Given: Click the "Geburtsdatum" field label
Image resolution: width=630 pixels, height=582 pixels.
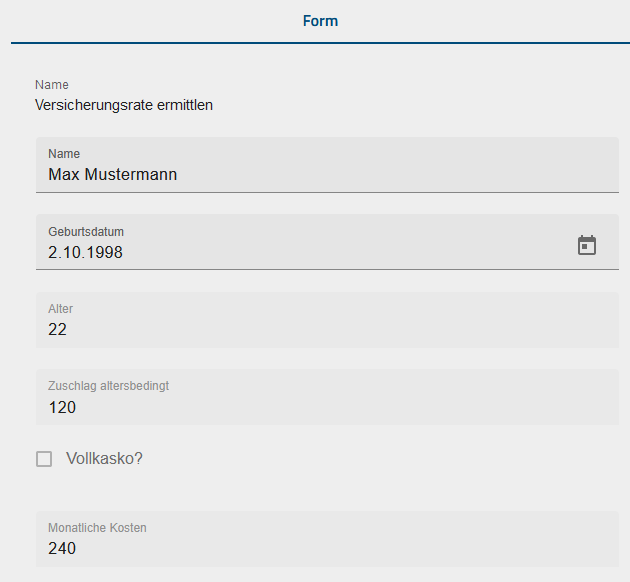Looking at the screenshot, I should pos(86,231).
